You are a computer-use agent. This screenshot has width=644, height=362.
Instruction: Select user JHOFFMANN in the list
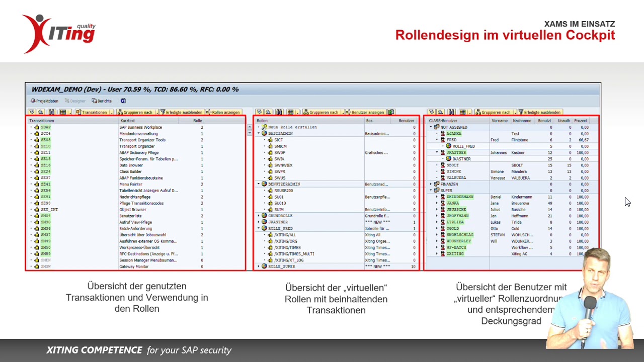pos(457,216)
